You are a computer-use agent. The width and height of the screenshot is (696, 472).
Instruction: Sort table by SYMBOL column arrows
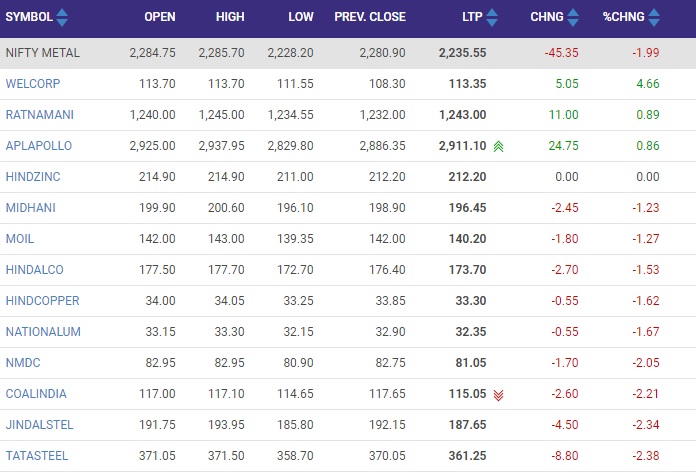coord(62,17)
